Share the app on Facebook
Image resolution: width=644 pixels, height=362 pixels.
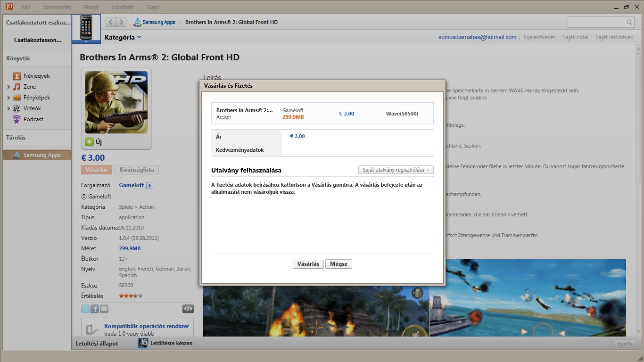[95, 309]
